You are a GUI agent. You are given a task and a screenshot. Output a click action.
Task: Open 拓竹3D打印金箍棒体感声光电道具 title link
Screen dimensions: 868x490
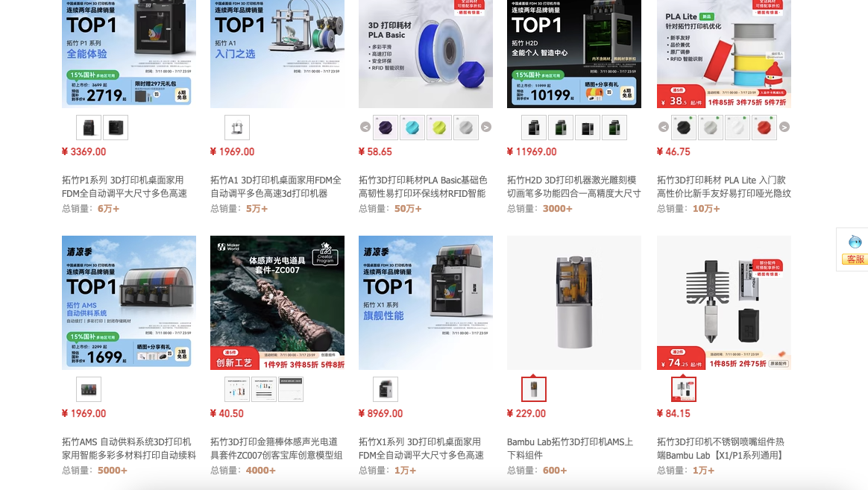click(x=277, y=448)
